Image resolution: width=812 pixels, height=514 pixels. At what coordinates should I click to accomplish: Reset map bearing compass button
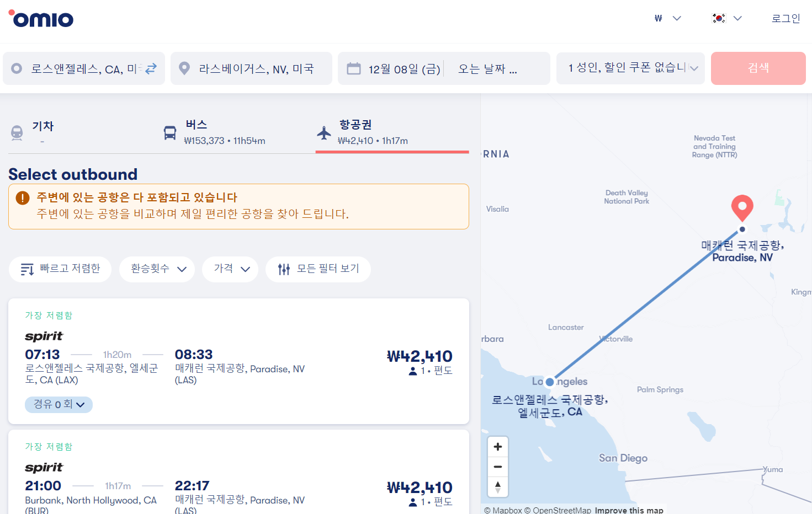click(x=497, y=487)
